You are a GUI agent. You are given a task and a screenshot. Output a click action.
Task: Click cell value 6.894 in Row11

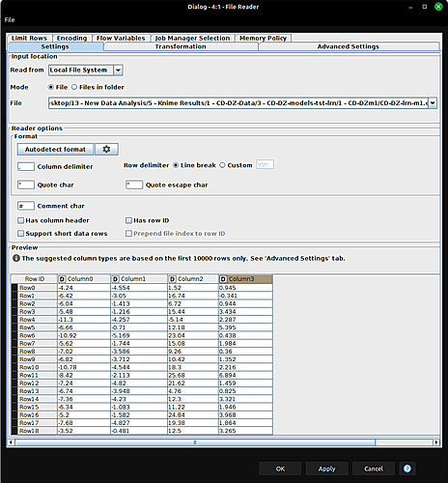[245, 376]
